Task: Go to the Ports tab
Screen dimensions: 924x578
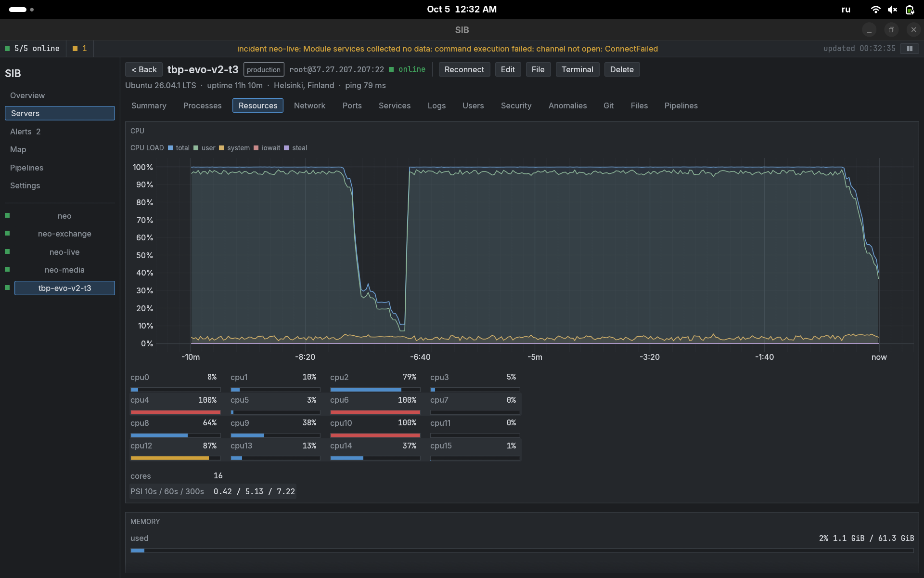Action: pyautogui.click(x=352, y=105)
